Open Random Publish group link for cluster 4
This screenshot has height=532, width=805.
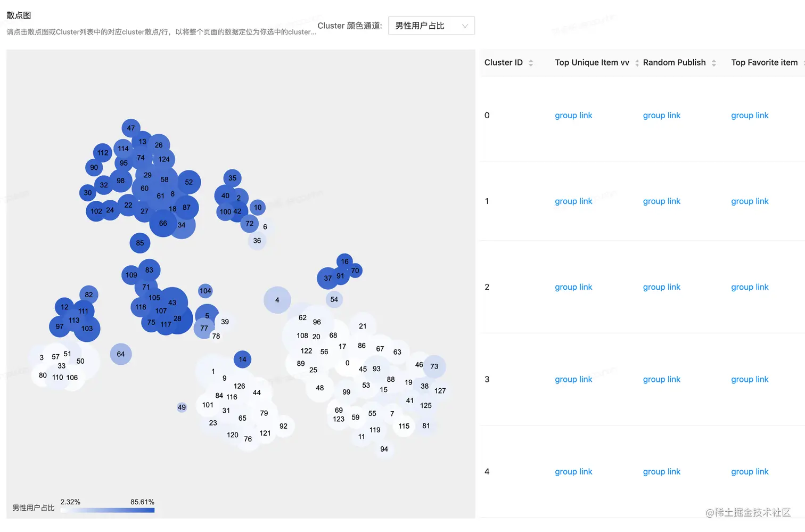[x=662, y=472]
